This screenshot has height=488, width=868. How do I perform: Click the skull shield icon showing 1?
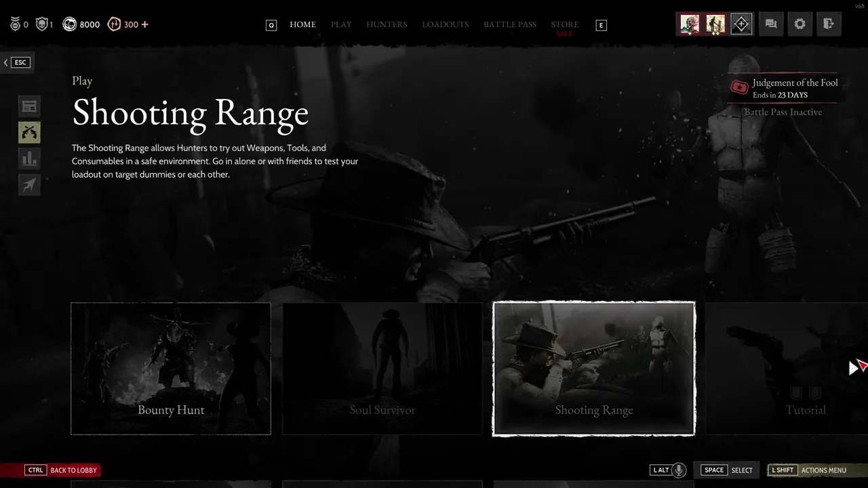tap(42, 24)
